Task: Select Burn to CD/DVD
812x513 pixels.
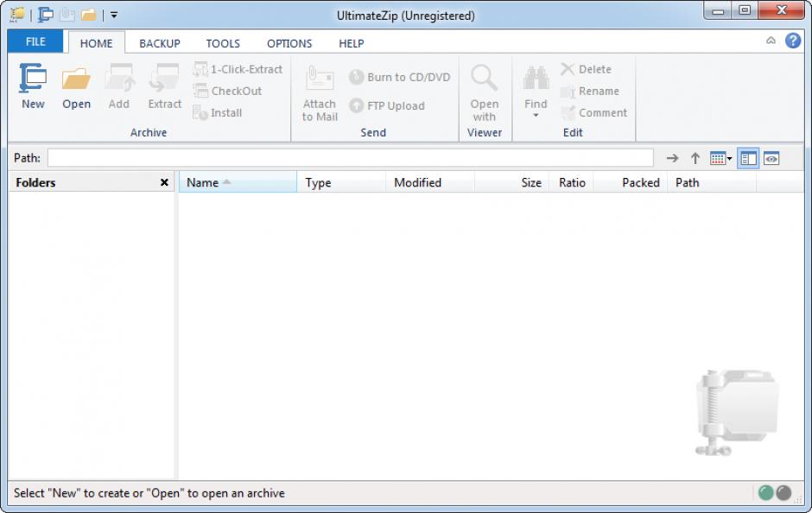Action: (399, 77)
